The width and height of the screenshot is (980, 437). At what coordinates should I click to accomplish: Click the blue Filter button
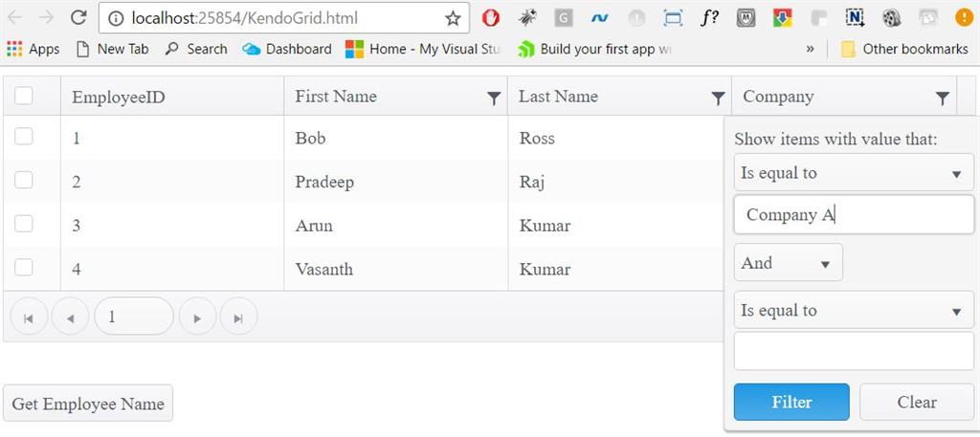pyautogui.click(x=791, y=402)
